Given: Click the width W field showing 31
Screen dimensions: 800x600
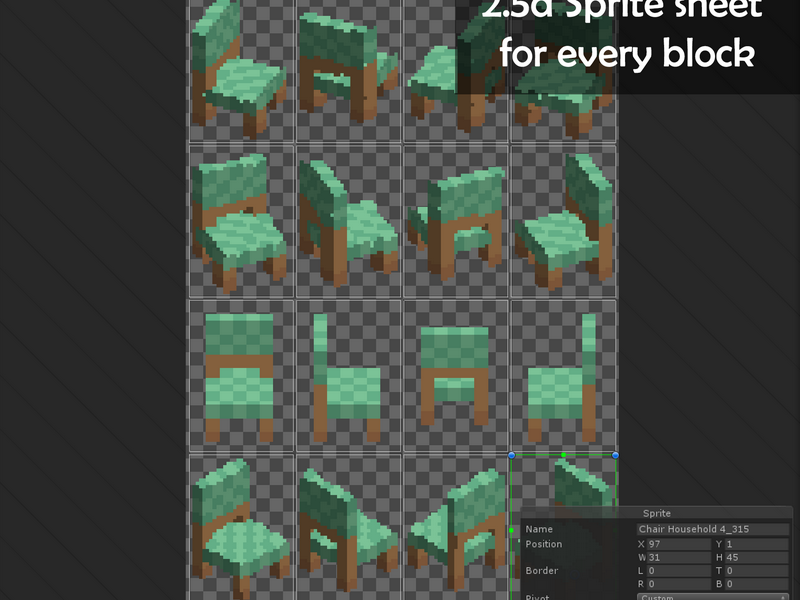Looking at the screenshot, I should [x=679, y=557].
